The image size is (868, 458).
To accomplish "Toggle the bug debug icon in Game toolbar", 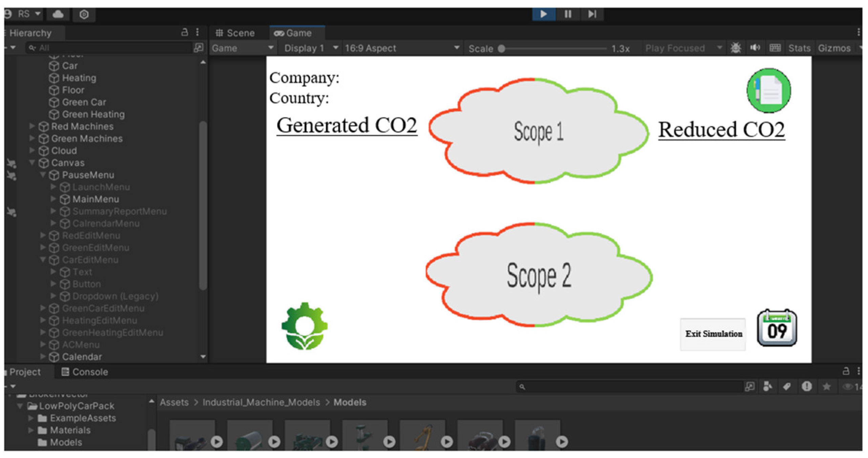I will (x=735, y=48).
